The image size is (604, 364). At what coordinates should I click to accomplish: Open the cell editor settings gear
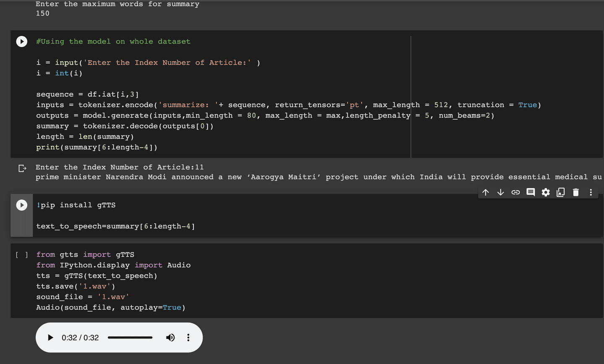tap(546, 192)
